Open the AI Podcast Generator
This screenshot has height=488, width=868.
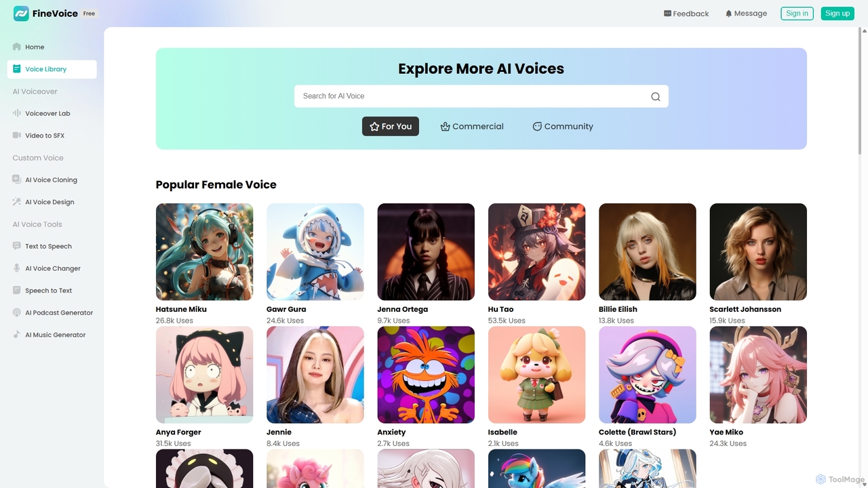52,312
